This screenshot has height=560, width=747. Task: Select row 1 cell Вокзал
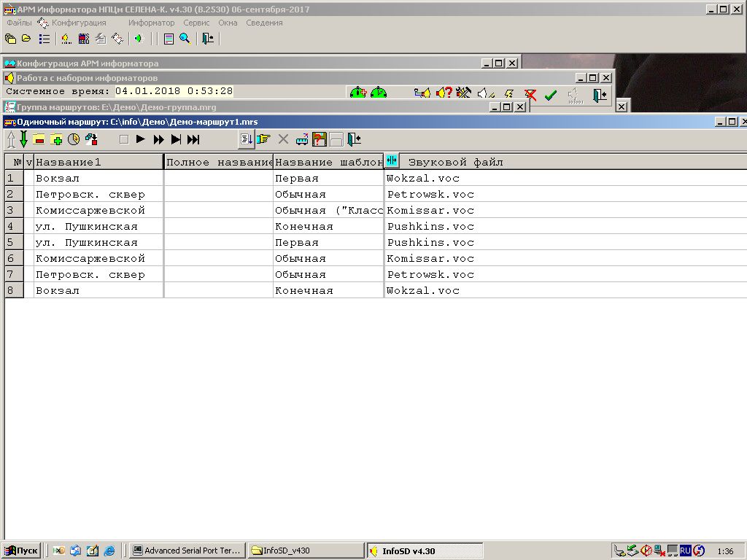(x=98, y=178)
